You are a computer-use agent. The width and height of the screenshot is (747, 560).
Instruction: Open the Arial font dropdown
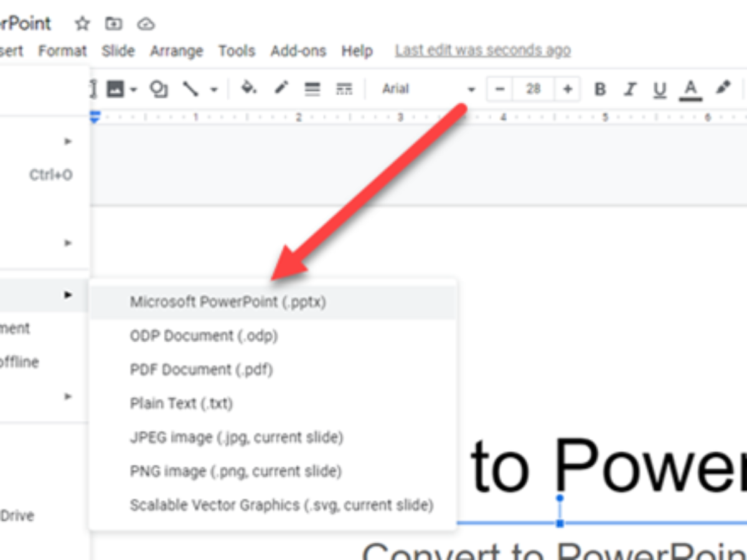tap(428, 89)
